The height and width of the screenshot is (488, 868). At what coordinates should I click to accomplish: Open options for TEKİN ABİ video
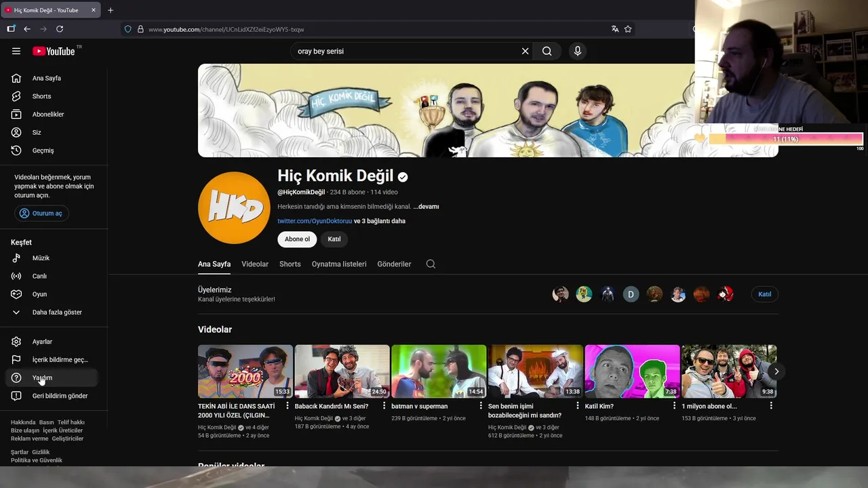288,406
